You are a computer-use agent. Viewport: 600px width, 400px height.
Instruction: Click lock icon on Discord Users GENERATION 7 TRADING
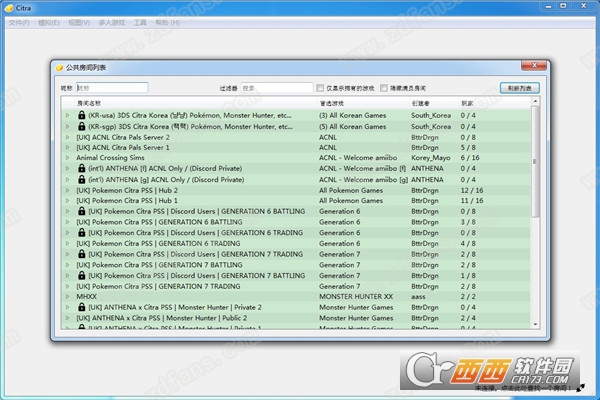tap(81, 254)
